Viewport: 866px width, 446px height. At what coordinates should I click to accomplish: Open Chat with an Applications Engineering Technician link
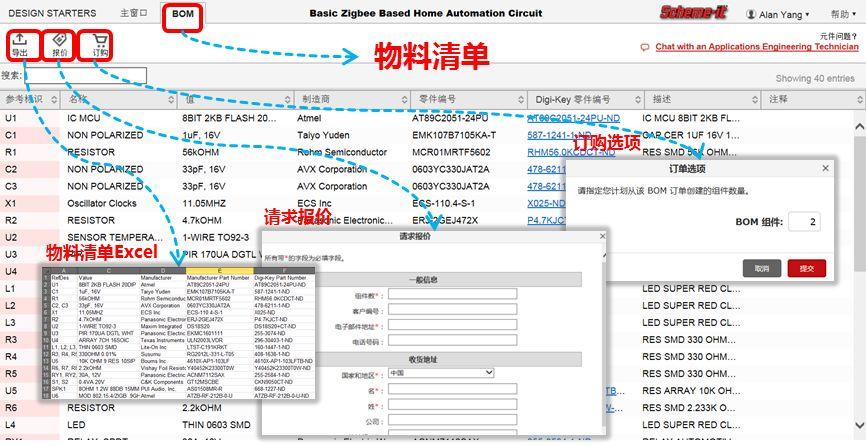point(757,47)
